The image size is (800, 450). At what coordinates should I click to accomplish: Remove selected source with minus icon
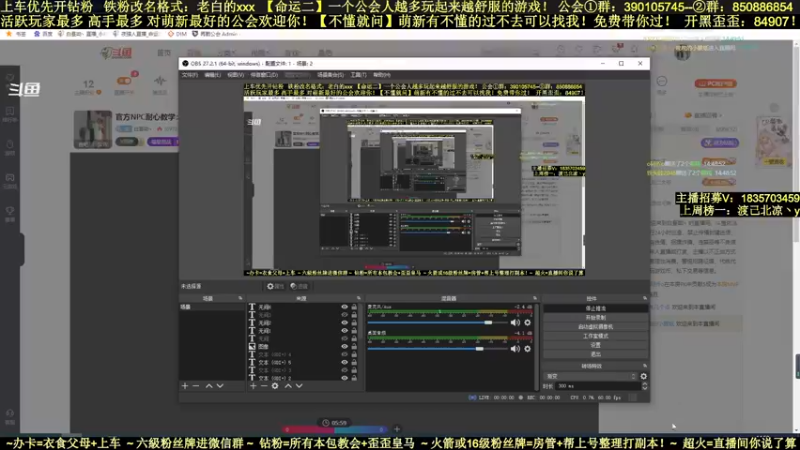[264, 386]
